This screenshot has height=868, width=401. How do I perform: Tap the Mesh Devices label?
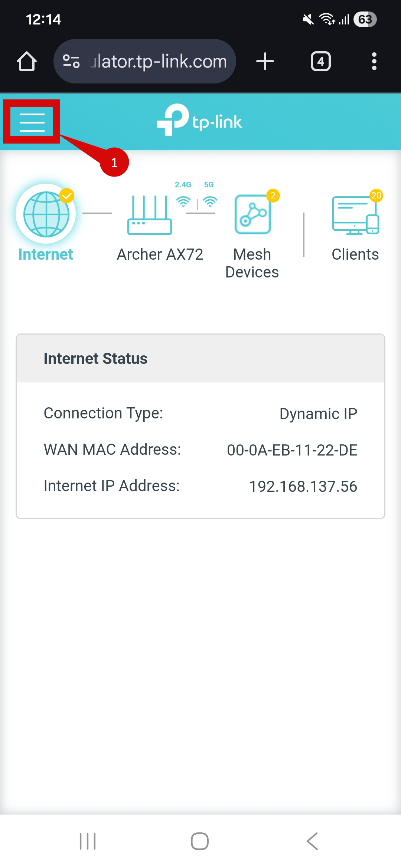tap(252, 263)
